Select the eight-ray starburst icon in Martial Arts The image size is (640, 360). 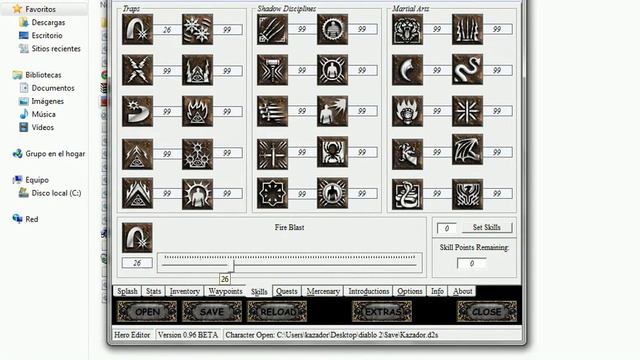(x=467, y=111)
